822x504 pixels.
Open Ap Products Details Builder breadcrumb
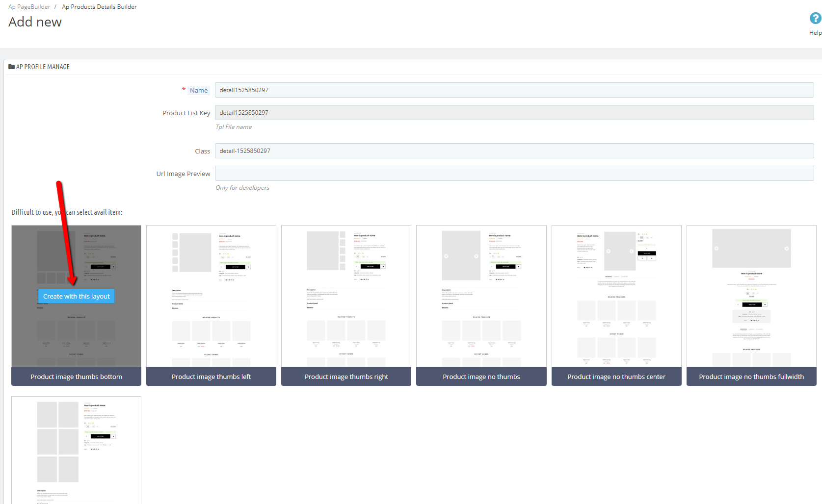click(x=99, y=7)
